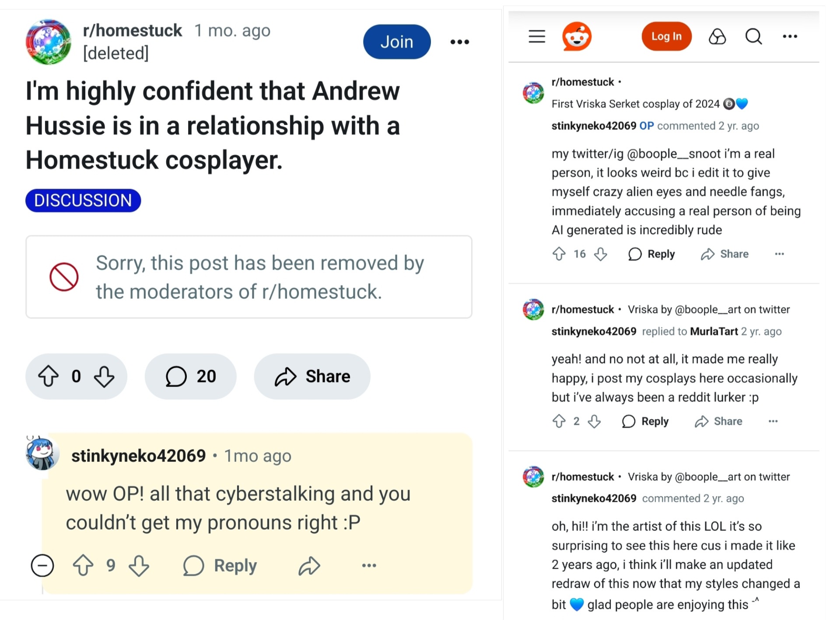Click share arrow on cyberstalking comment
840x620 pixels.
click(309, 565)
